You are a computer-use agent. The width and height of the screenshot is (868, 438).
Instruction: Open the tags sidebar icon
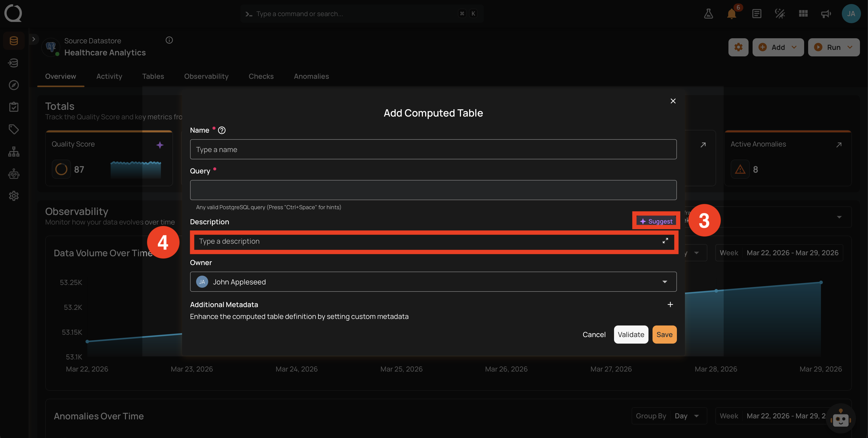(x=14, y=129)
